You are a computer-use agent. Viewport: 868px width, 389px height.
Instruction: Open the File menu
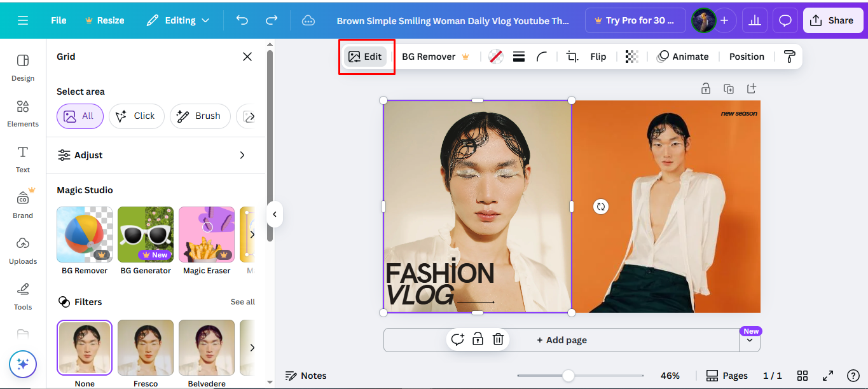click(58, 20)
